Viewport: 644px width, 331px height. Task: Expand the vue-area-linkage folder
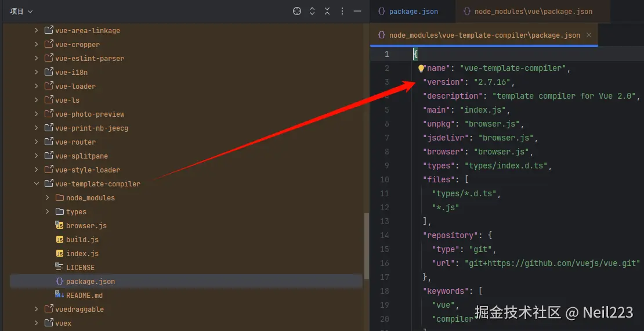click(36, 30)
